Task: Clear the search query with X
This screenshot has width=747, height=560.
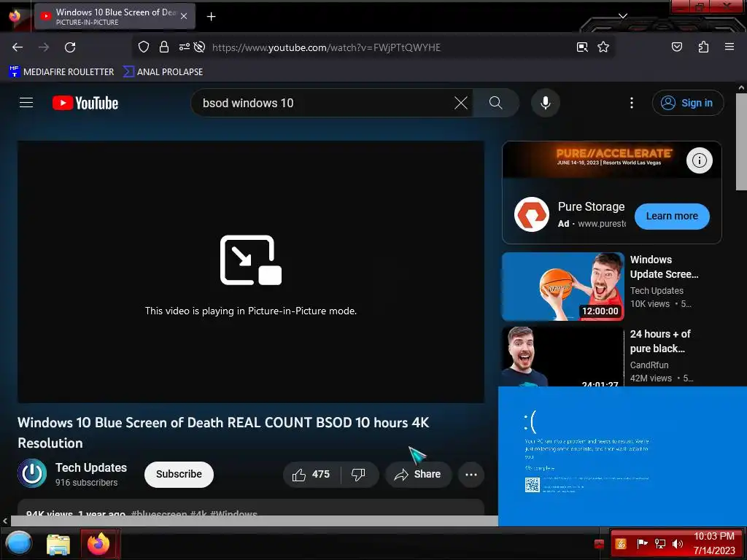Action: pyautogui.click(x=461, y=103)
